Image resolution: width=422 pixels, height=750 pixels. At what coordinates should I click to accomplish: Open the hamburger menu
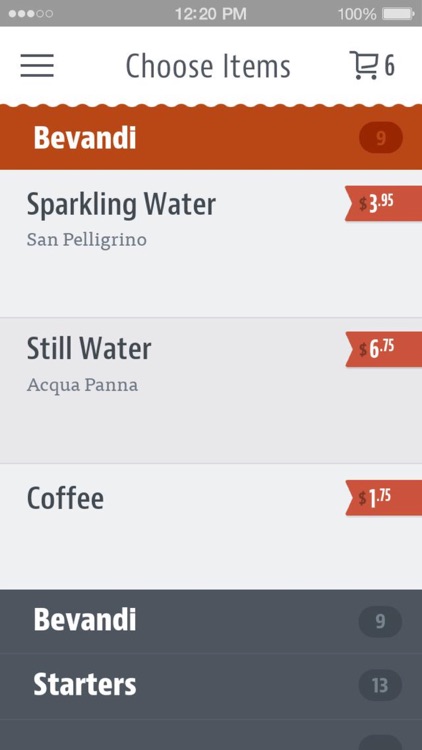pos(37,66)
